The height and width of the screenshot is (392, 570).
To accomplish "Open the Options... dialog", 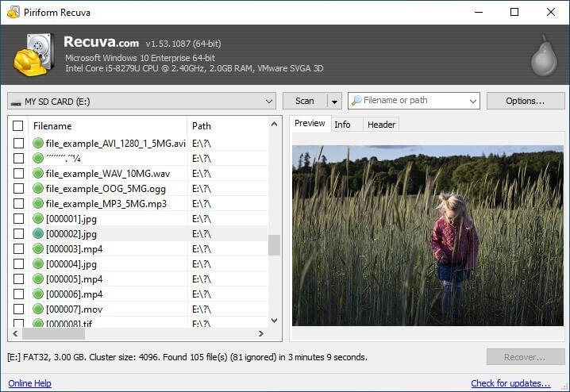I will (x=525, y=101).
